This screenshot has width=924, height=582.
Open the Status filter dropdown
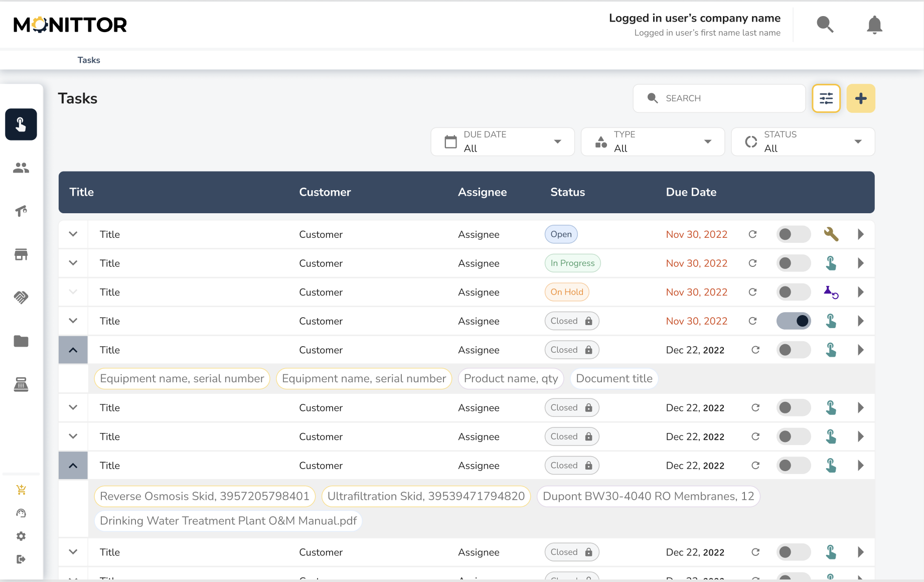pos(803,142)
